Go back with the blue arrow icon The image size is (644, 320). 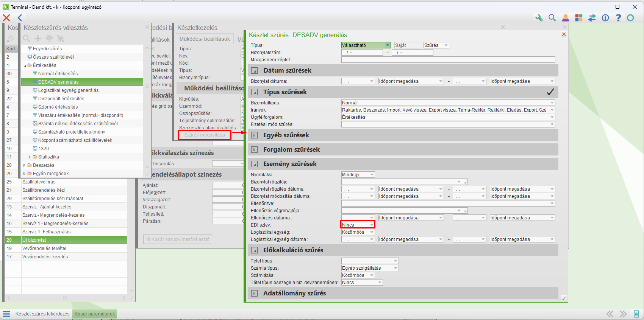click(x=20, y=18)
